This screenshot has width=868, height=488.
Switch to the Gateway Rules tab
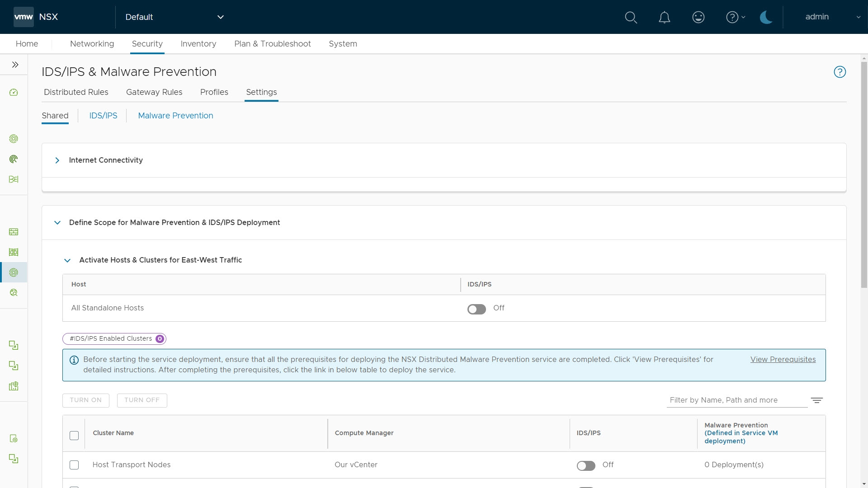point(154,92)
